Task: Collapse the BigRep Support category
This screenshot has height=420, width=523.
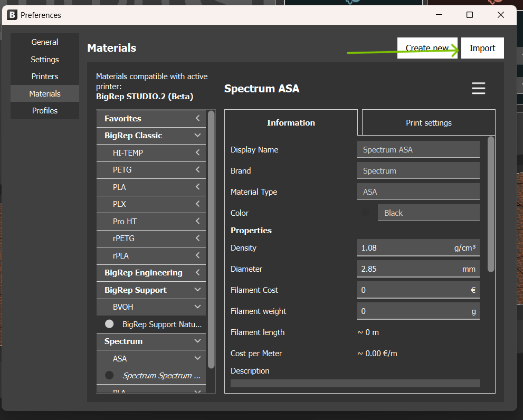Action: point(151,290)
